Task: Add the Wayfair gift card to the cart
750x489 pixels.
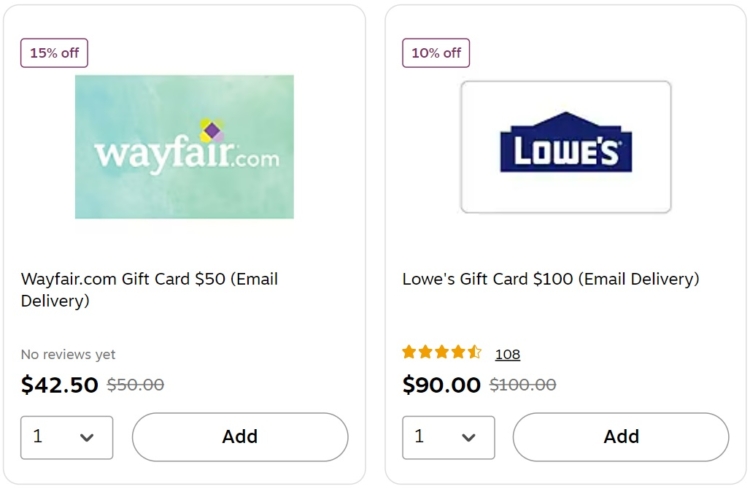Action: click(240, 437)
